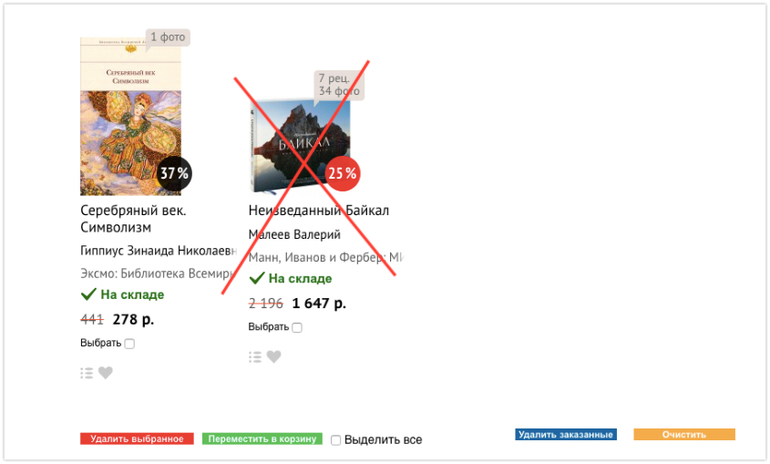The height and width of the screenshot is (464, 770).
Task: Enable the Выделить все checkbox
Action: (336, 440)
